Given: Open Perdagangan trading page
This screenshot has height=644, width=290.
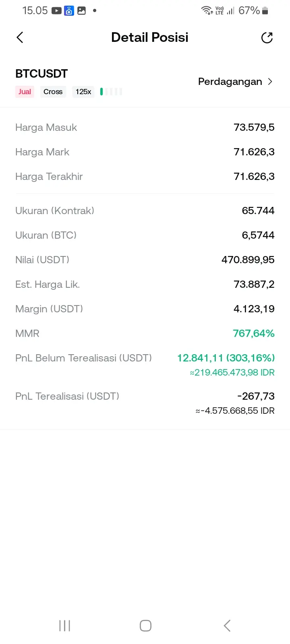Looking at the screenshot, I should pyautogui.click(x=235, y=82).
